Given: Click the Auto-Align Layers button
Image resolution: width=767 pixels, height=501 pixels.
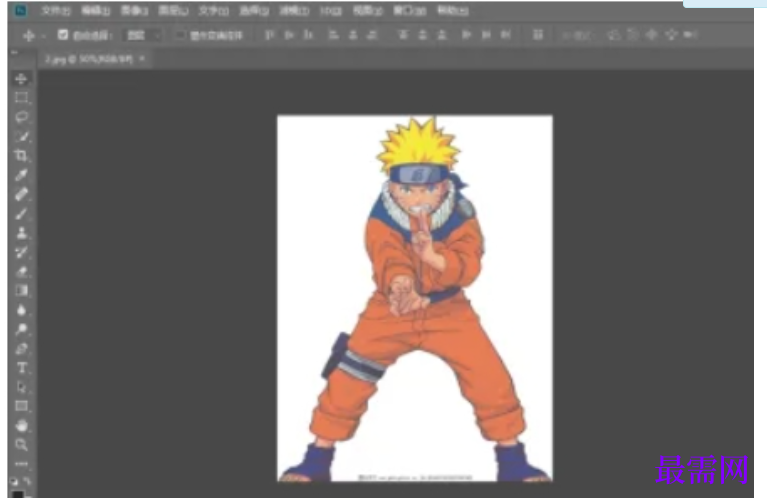Looking at the screenshot, I should pos(538,35).
